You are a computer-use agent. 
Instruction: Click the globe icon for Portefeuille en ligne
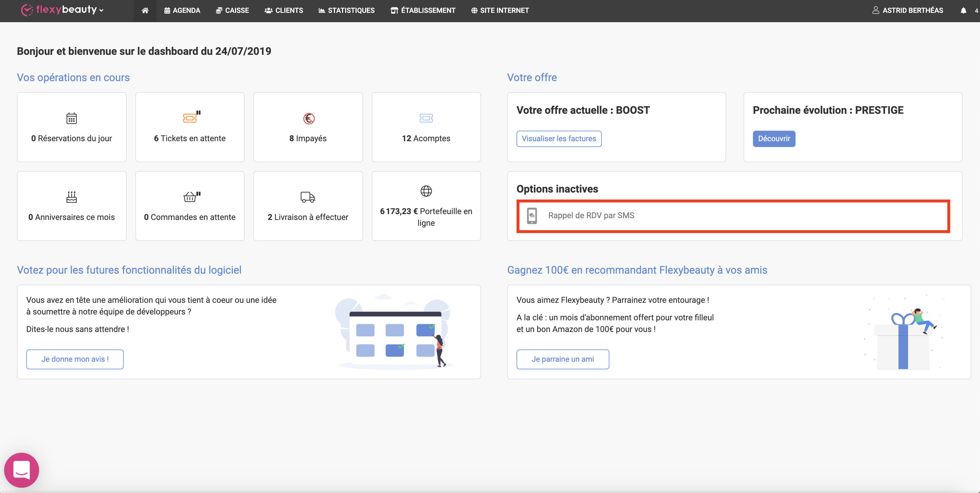click(x=426, y=191)
